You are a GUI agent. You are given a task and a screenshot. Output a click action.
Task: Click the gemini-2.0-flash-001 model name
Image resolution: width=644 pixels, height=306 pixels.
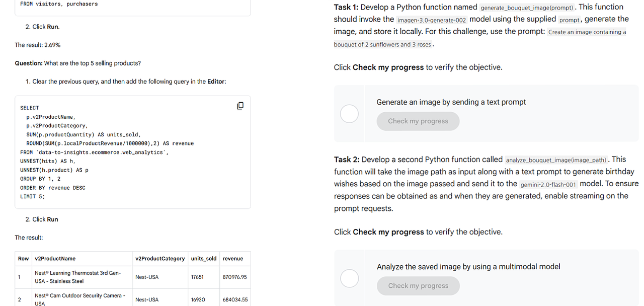[x=548, y=185]
